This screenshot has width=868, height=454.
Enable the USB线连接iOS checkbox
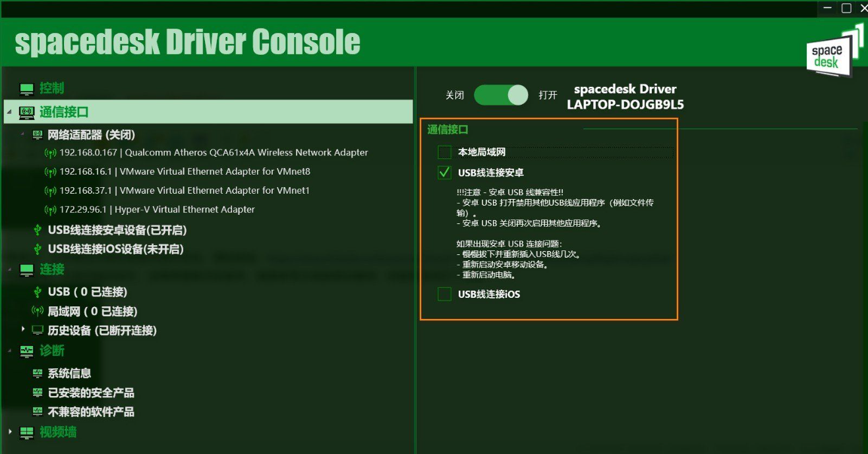(444, 294)
